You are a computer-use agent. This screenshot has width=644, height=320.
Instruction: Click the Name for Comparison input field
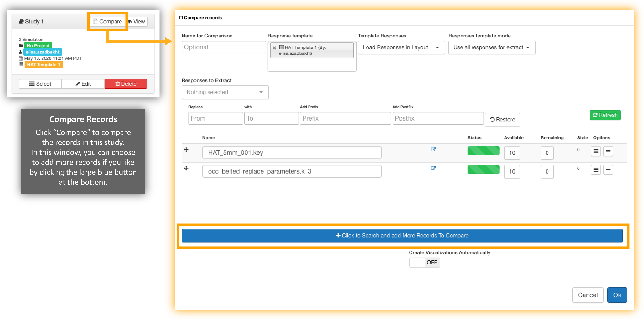pyautogui.click(x=224, y=47)
